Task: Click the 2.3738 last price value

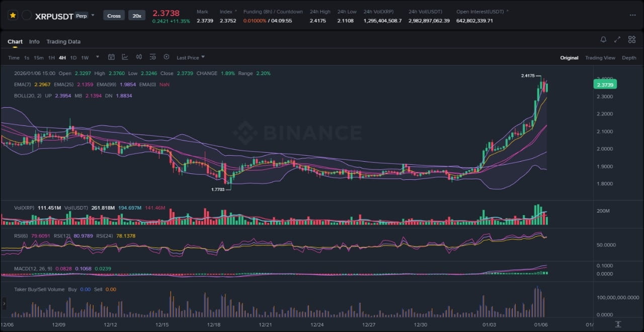Action: [166, 13]
